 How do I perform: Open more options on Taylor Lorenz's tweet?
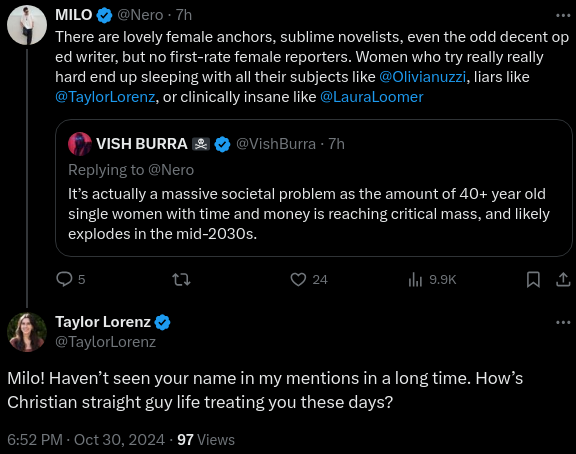point(563,323)
